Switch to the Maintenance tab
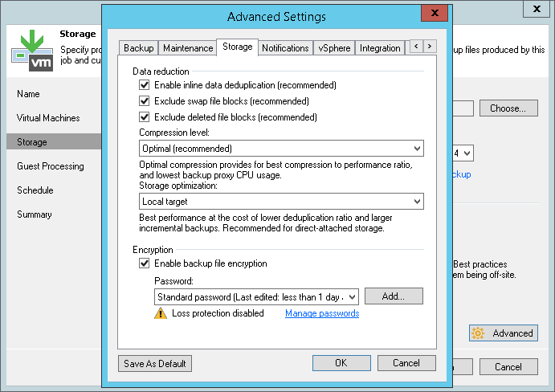 [x=188, y=48]
